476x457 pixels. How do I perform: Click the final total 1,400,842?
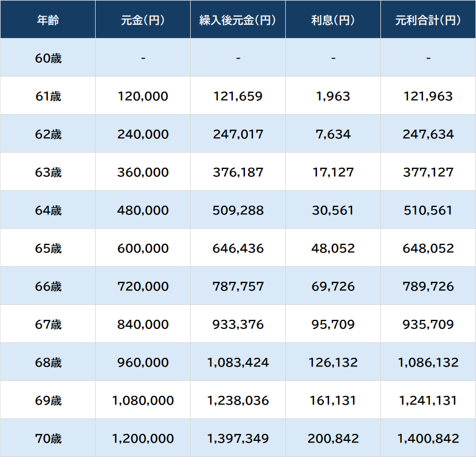pyautogui.click(x=428, y=439)
